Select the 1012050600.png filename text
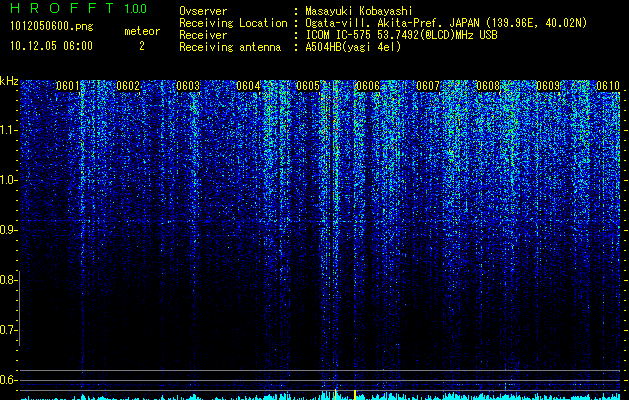The image size is (629, 400). (x=51, y=26)
